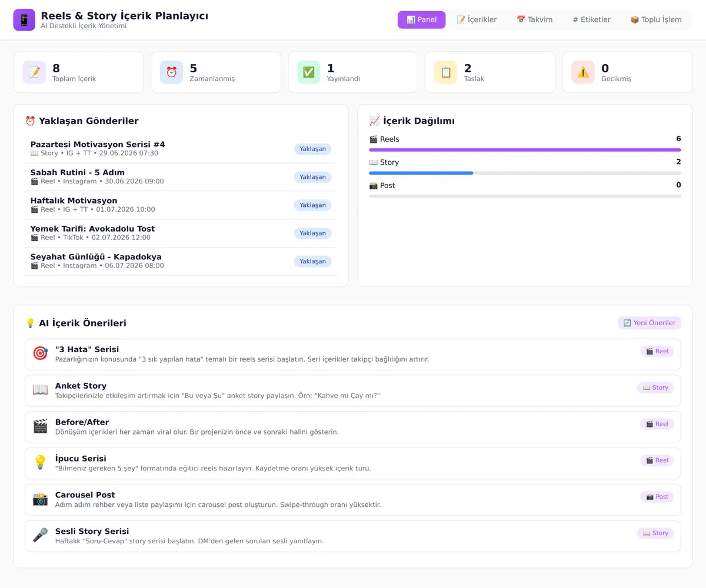706x588 pixels.
Task: Click the light bulb icon beside İpucu Serisi
Action: 40,463
